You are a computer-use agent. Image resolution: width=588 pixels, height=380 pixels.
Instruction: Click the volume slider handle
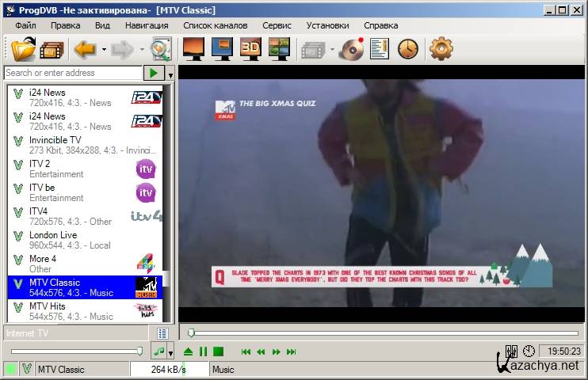point(140,351)
